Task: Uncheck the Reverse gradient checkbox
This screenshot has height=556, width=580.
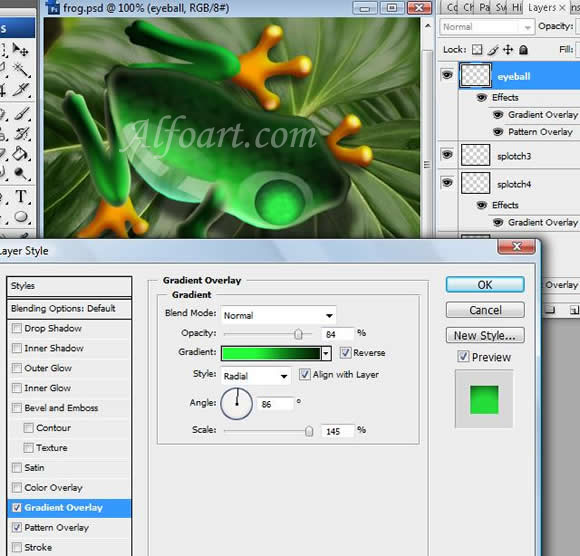Action: pyautogui.click(x=345, y=353)
